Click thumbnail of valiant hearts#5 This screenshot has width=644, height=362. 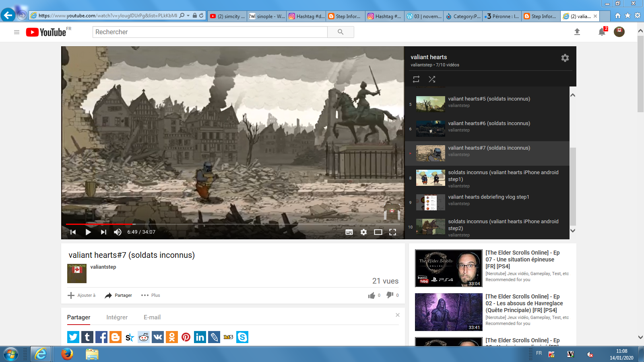click(430, 104)
